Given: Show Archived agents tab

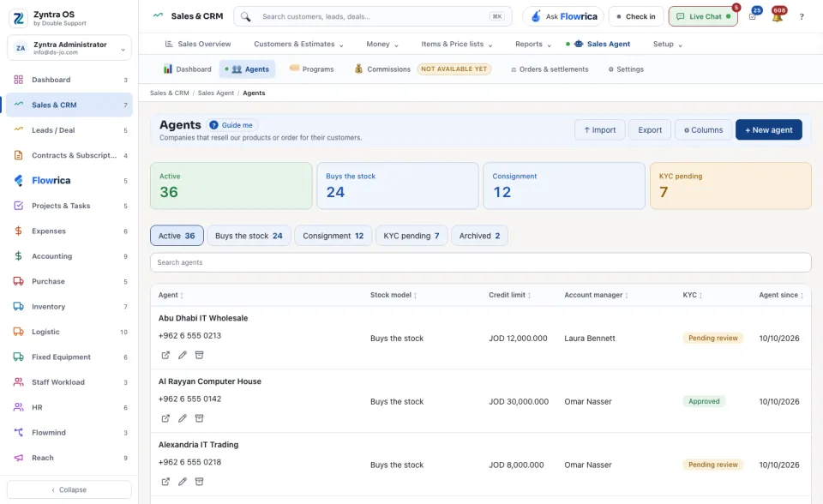Looking at the screenshot, I should (x=479, y=236).
